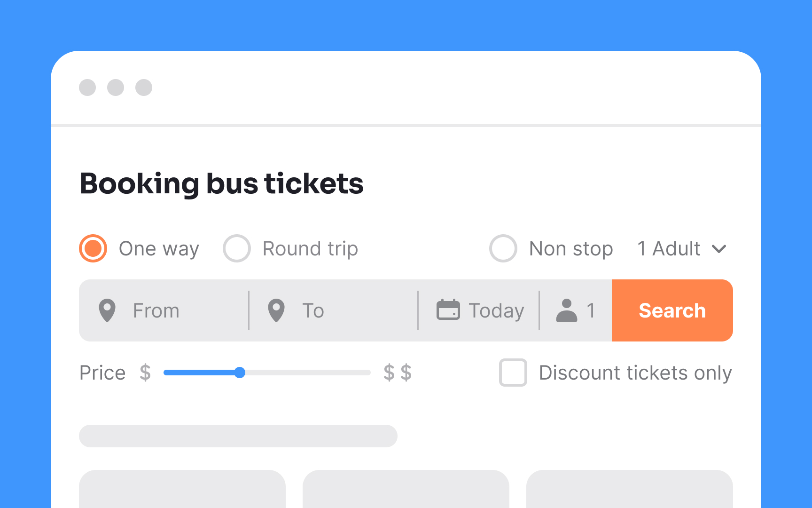
Task: Click the Search button
Action: coord(672,310)
